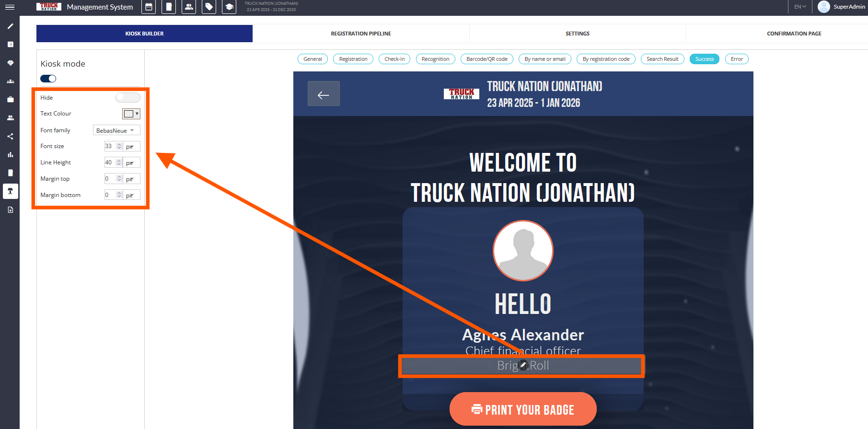Select the Barcode/QR code screen pill
This screenshot has width=868, height=429.
pyautogui.click(x=486, y=59)
